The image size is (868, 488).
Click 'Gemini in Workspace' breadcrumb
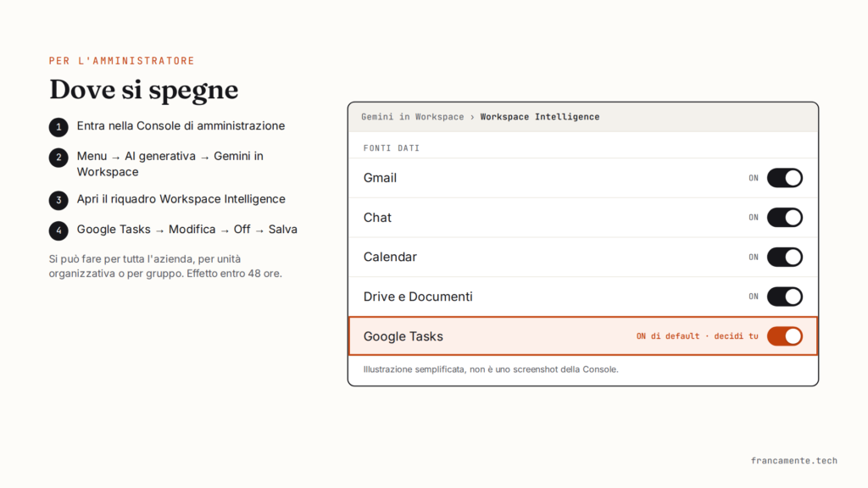(413, 117)
